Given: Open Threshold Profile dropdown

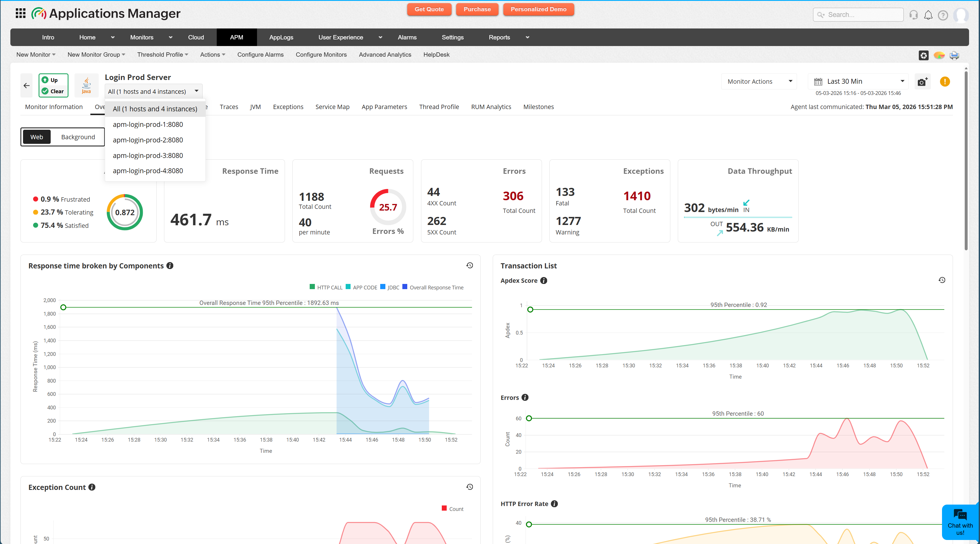Looking at the screenshot, I should coord(163,55).
